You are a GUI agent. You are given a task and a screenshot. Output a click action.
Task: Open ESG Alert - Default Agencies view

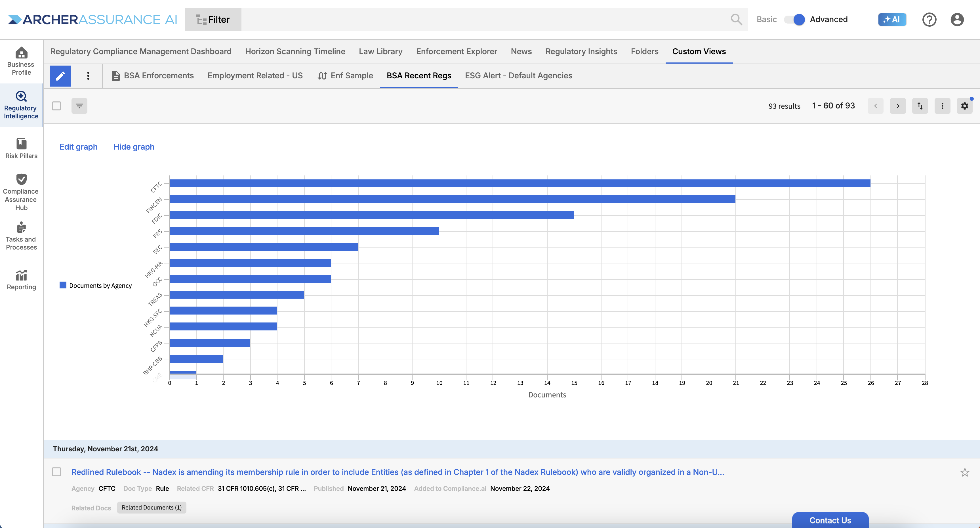518,76
